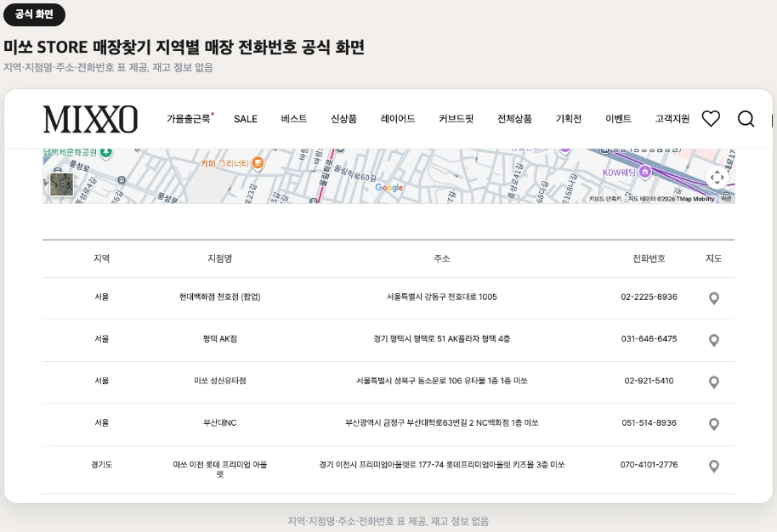Image resolution: width=777 pixels, height=532 pixels.
Task: Click phone number 02-2225-8936
Action: pyautogui.click(x=649, y=297)
